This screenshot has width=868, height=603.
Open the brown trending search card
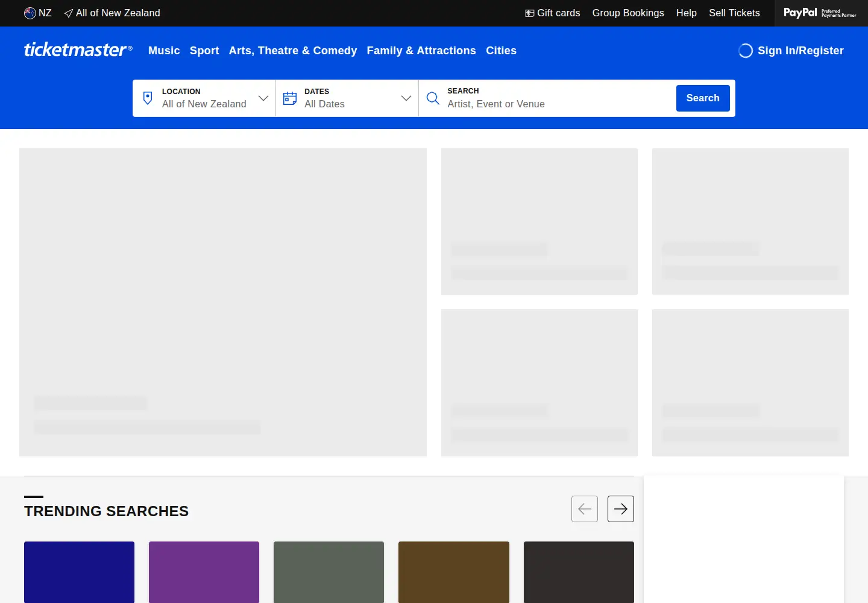[454, 572]
